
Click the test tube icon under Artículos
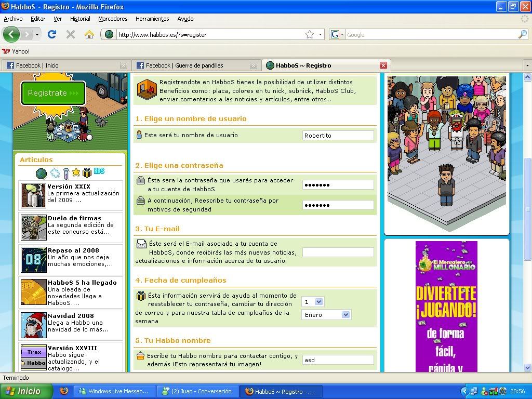pos(66,173)
